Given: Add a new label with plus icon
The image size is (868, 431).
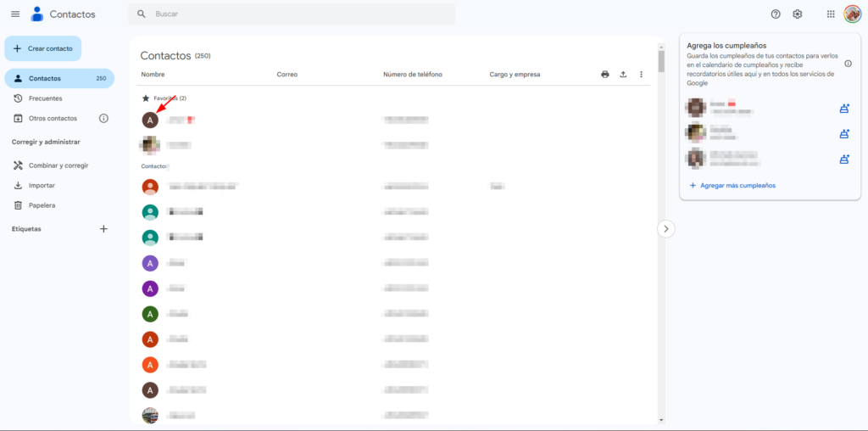Looking at the screenshot, I should pos(103,229).
